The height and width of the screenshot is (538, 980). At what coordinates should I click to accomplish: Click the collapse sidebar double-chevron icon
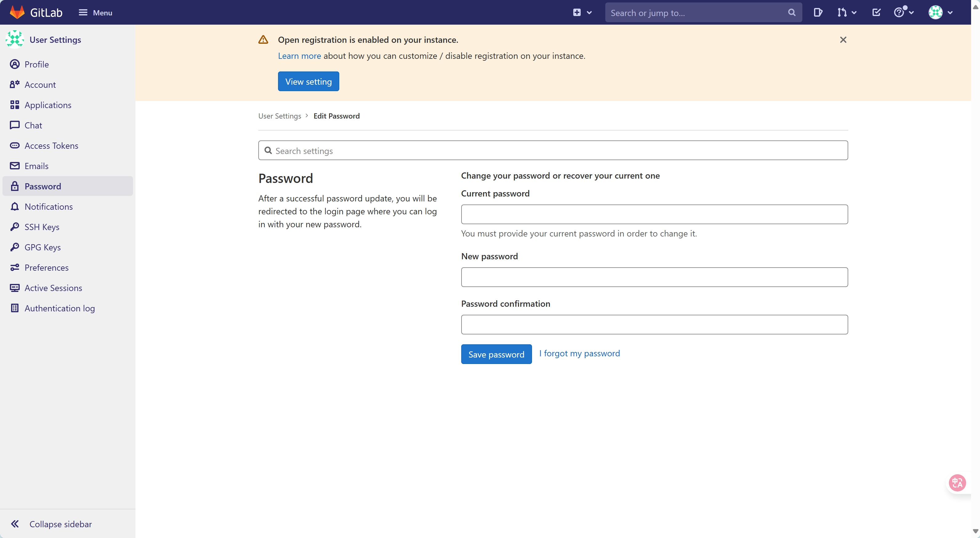tap(14, 524)
